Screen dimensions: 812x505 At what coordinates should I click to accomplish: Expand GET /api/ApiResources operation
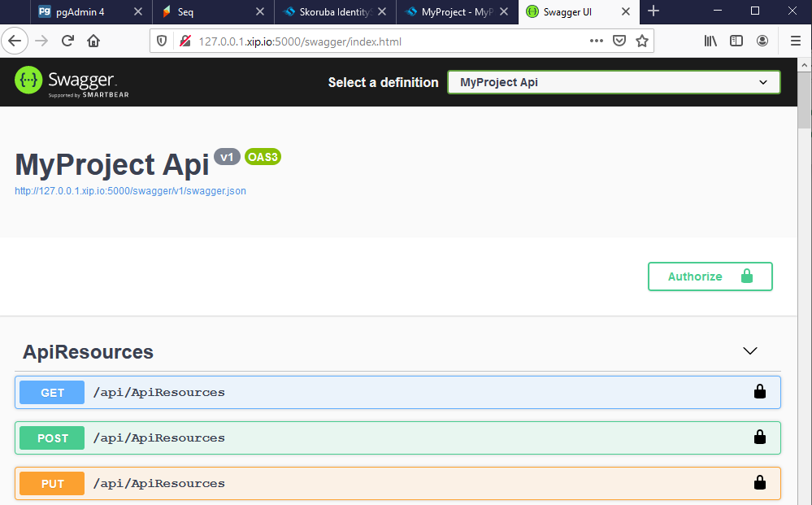point(397,393)
